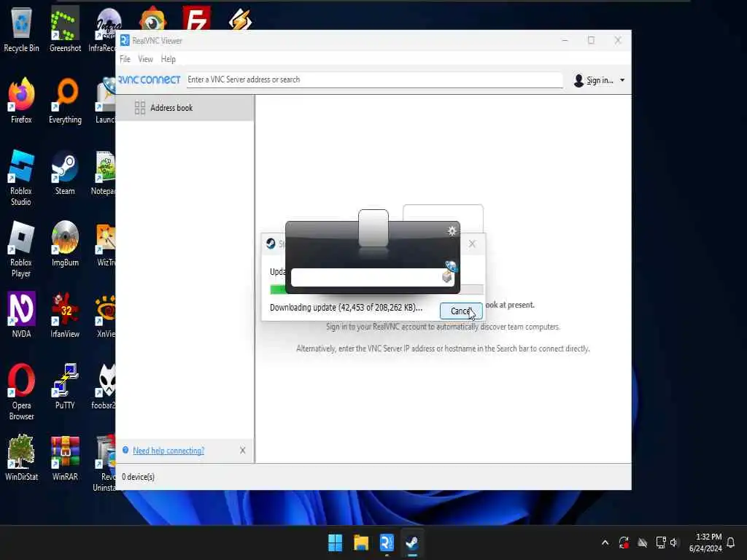Select Address book in the sidebar

185,108
